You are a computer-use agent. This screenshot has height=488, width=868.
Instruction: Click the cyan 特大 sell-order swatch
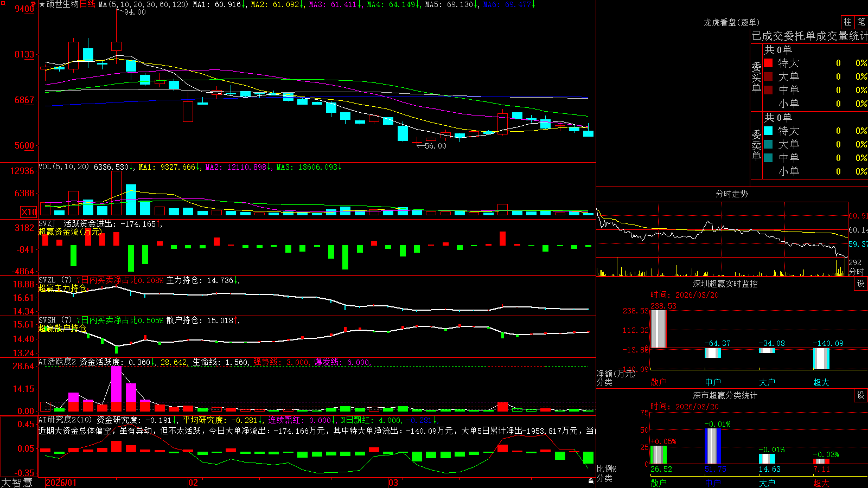(768, 131)
